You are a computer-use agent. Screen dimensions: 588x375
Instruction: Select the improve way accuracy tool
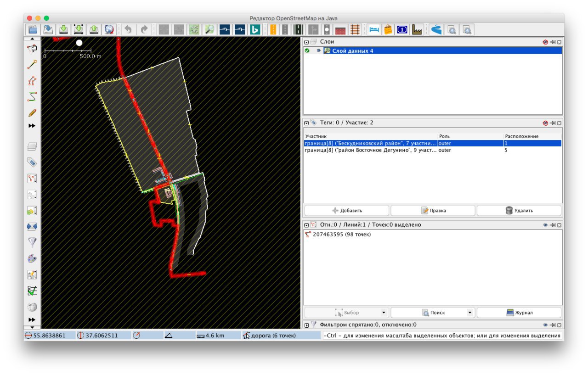pos(32,81)
